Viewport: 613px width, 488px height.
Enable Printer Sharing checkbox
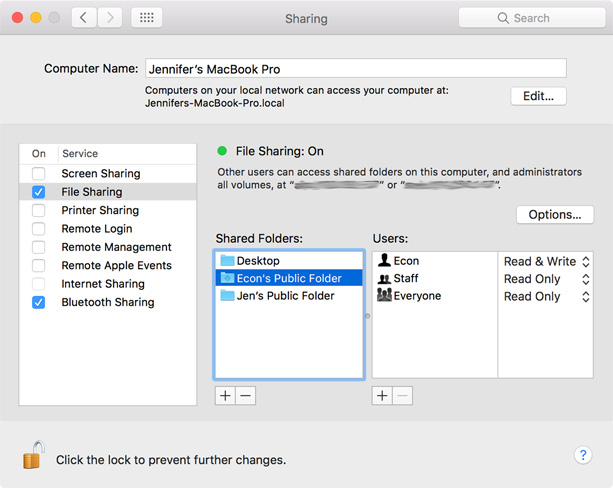(38, 210)
